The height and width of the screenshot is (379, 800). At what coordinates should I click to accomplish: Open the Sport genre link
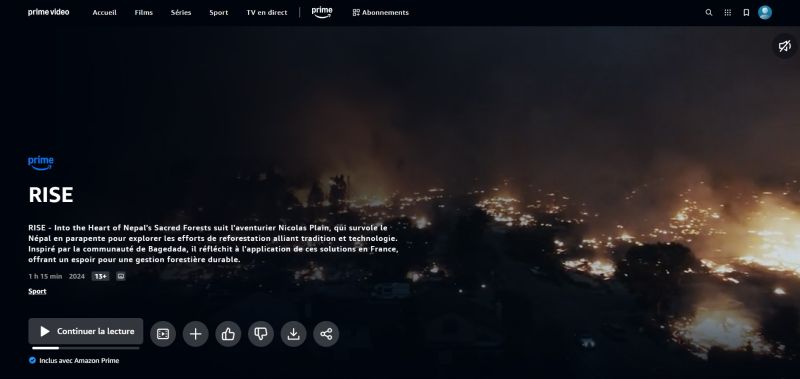(x=37, y=291)
